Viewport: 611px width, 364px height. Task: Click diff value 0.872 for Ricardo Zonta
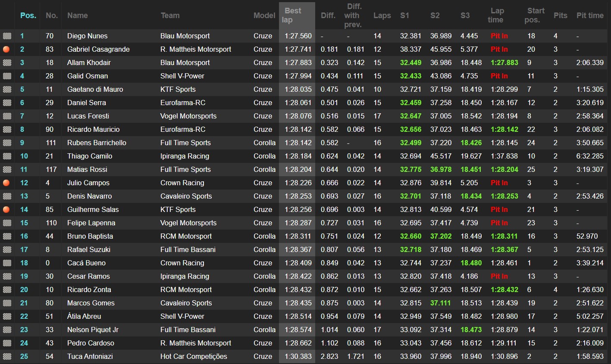329,289
